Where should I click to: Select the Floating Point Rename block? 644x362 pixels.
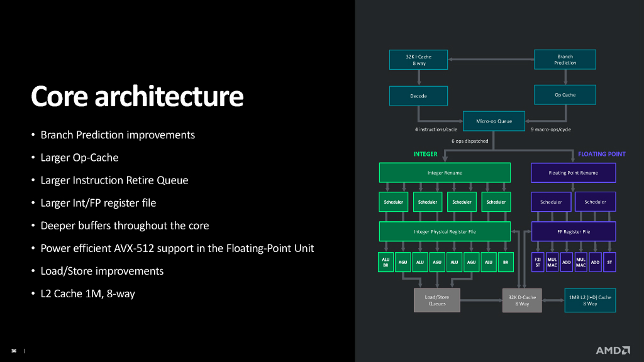pos(574,173)
